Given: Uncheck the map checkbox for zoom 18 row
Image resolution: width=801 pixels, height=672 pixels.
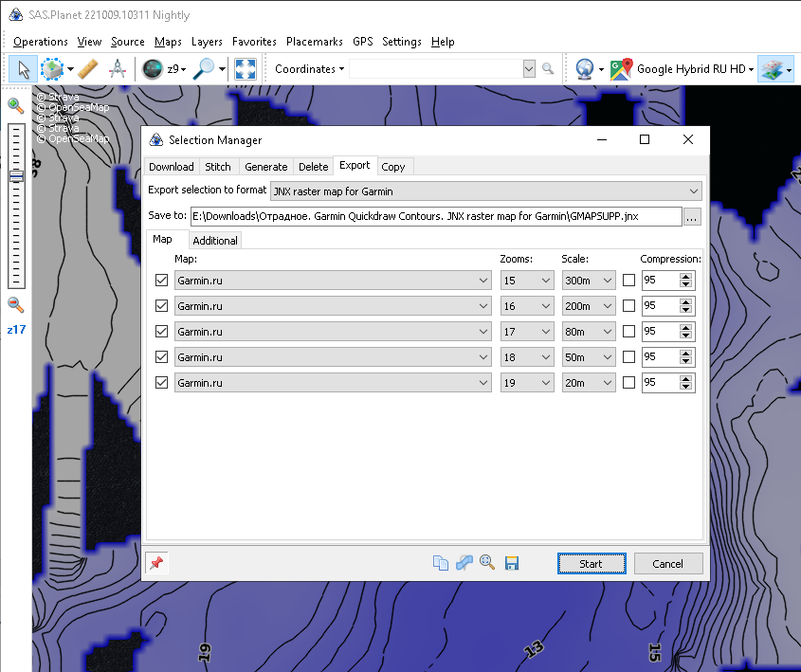Looking at the screenshot, I should 161,356.
